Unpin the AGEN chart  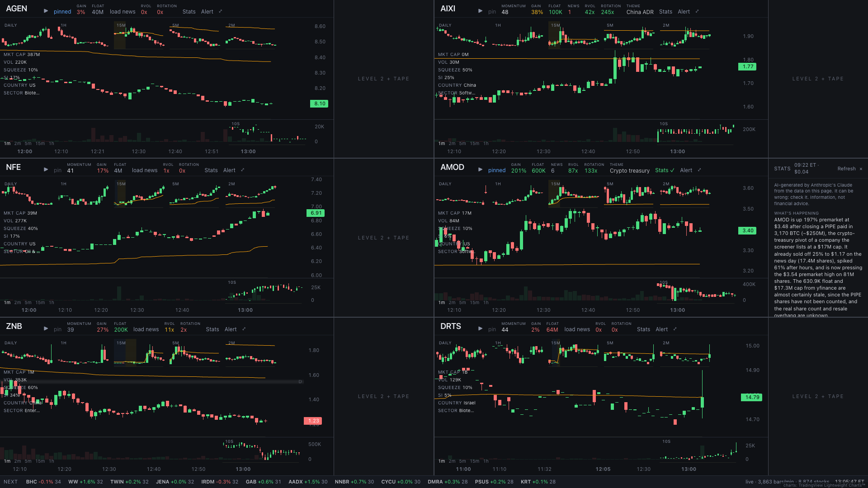coord(62,12)
